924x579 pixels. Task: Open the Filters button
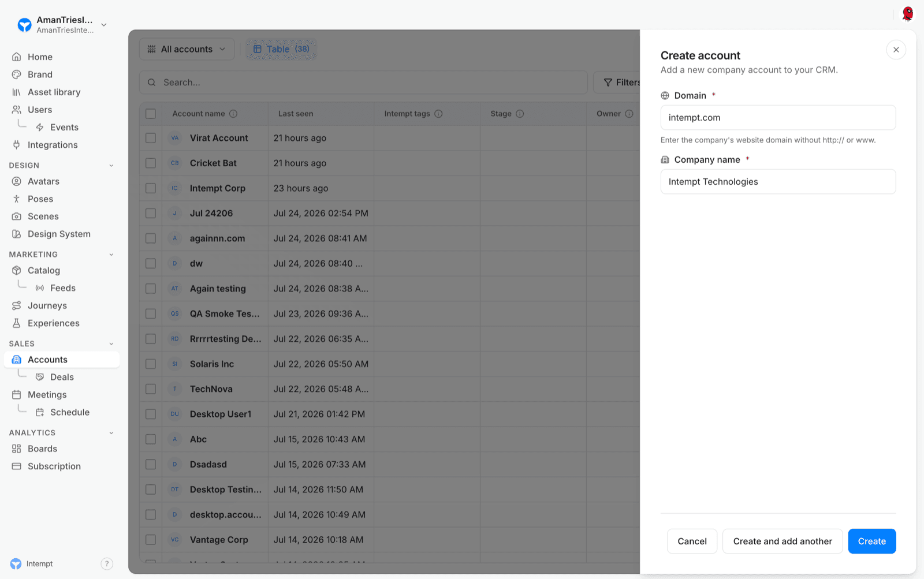(618, 83)
